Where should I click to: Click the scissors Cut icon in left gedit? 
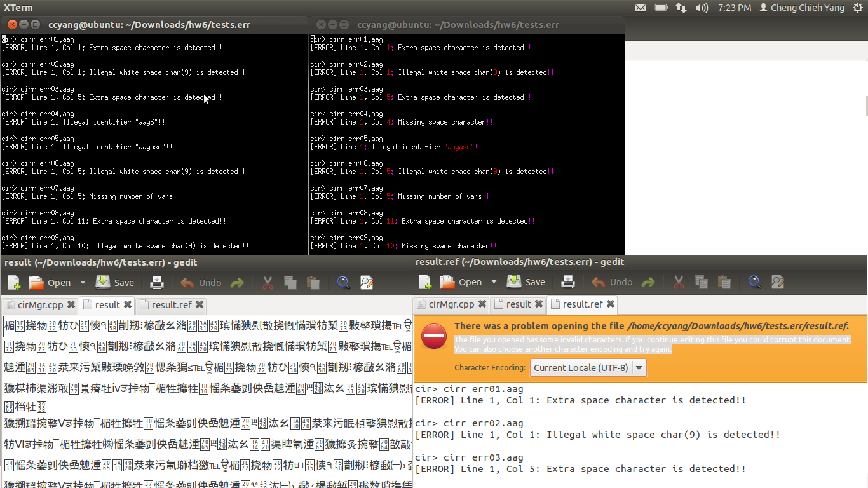268,283
